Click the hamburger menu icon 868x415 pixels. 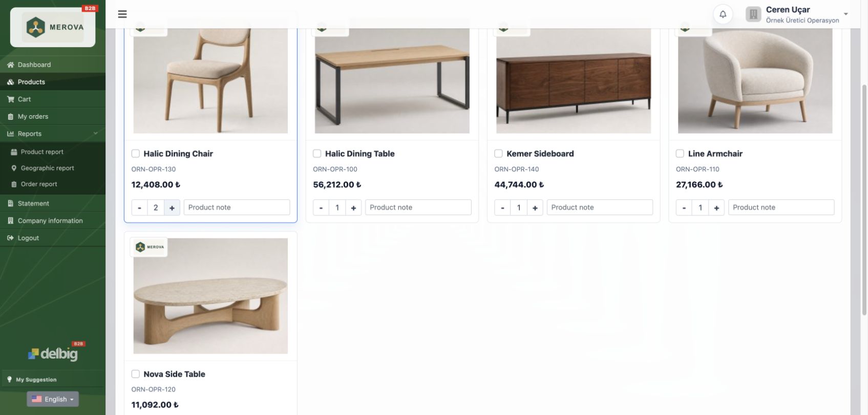[122, 14]
